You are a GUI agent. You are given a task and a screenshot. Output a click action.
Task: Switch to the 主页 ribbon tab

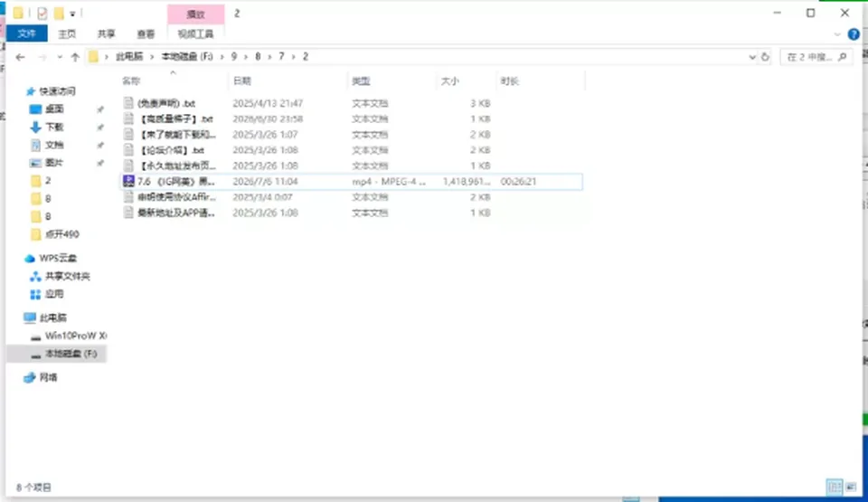(67, 33)
